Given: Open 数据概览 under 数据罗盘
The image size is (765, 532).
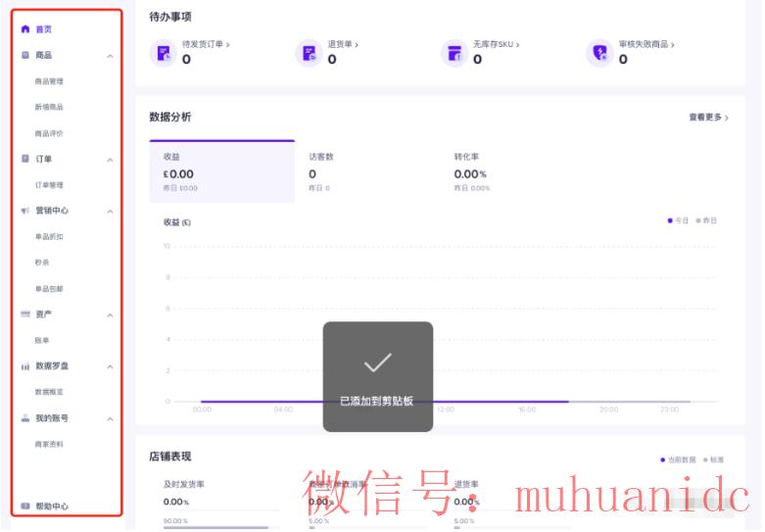Looking at the screenshot, I should (x=49, y=392).
